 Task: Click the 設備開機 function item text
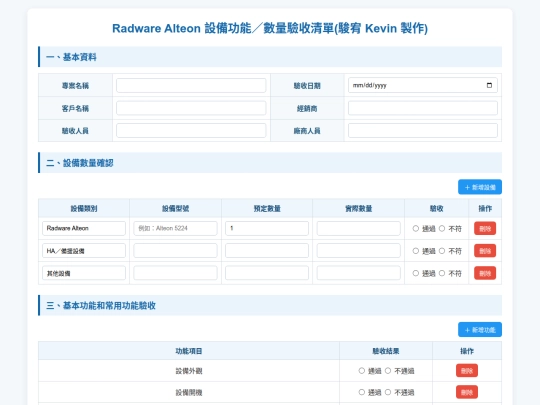189,392
